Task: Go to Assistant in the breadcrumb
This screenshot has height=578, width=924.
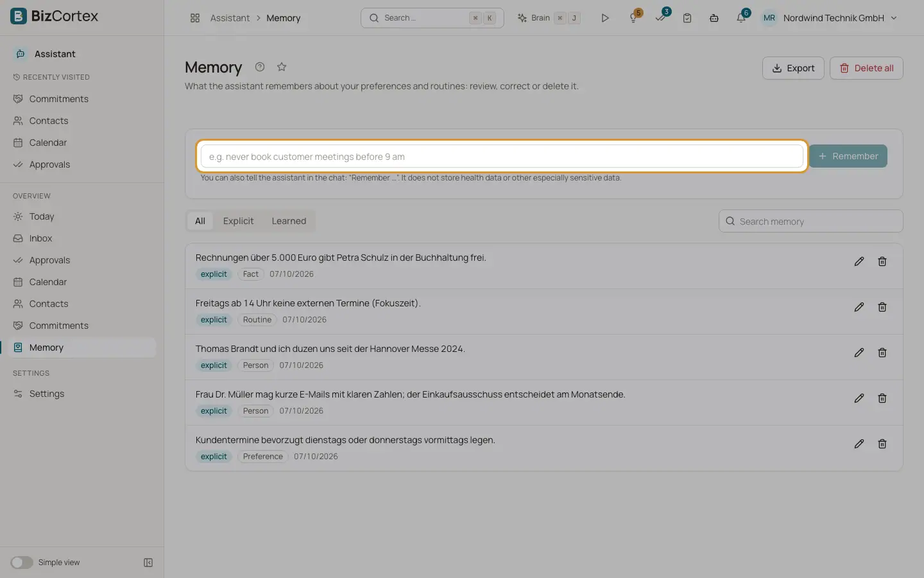Action: pyautogui.click(x=230, y=18)
